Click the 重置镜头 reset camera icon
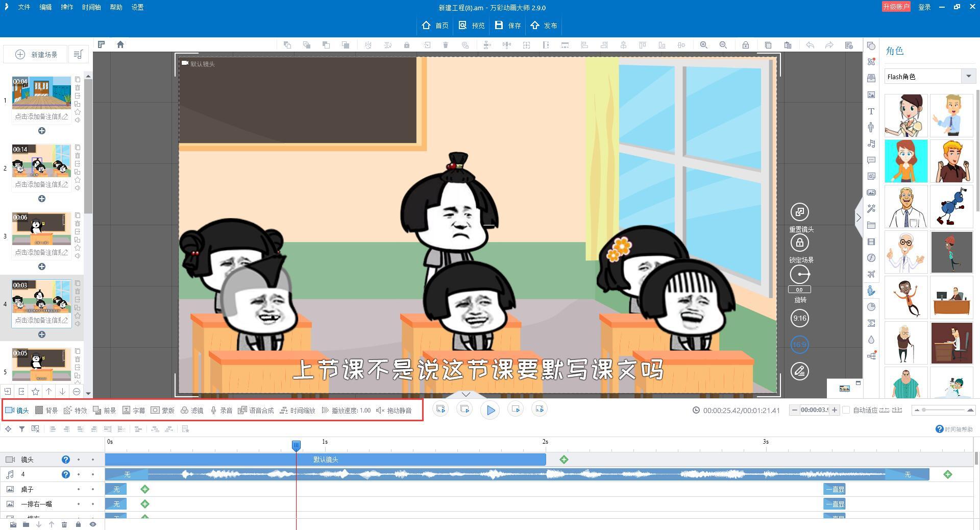The width and height of the screenshot is (980, 530). click(x=800, y=212)
